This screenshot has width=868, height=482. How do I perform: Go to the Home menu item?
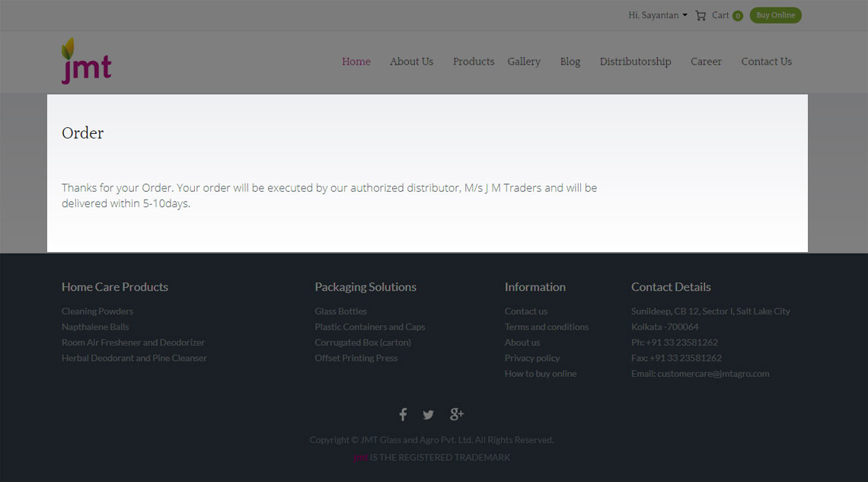(x=356, y=62)
